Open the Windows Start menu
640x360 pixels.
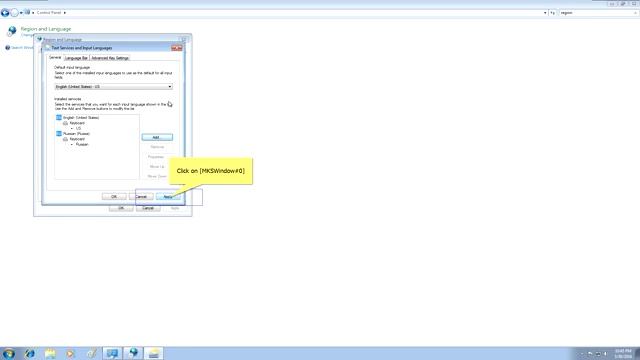click(x=9, y=353)
